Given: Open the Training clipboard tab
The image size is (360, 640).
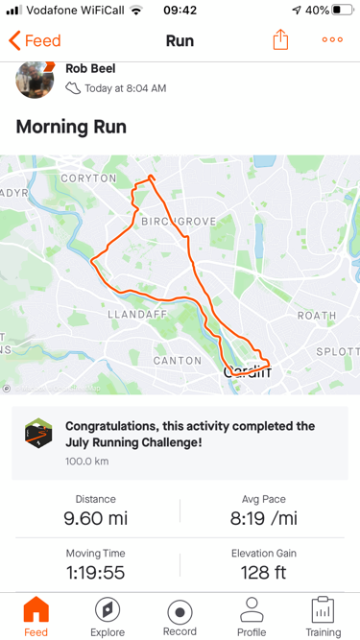Looking at the screenshot, I should point(323,617).
